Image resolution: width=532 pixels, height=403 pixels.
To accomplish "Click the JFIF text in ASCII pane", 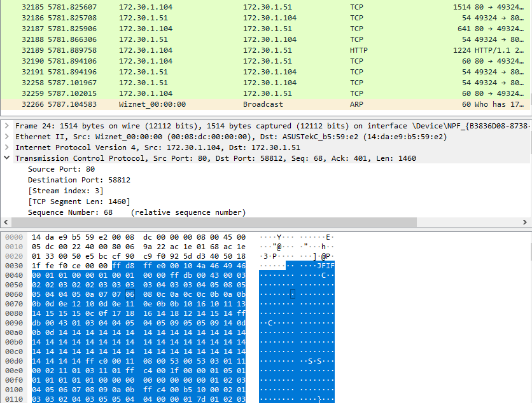I will pos(325,266).
